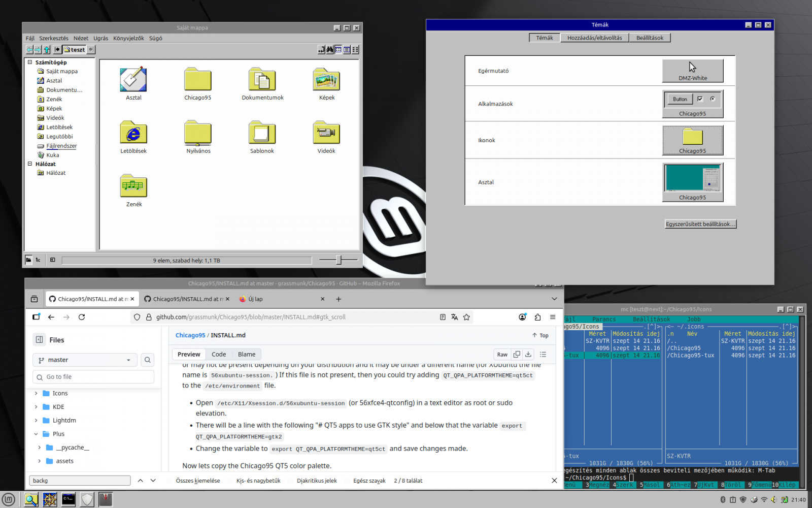The image size is (812, 508).
Task: Open the Firefox hamburger menu
Action: 553,317
